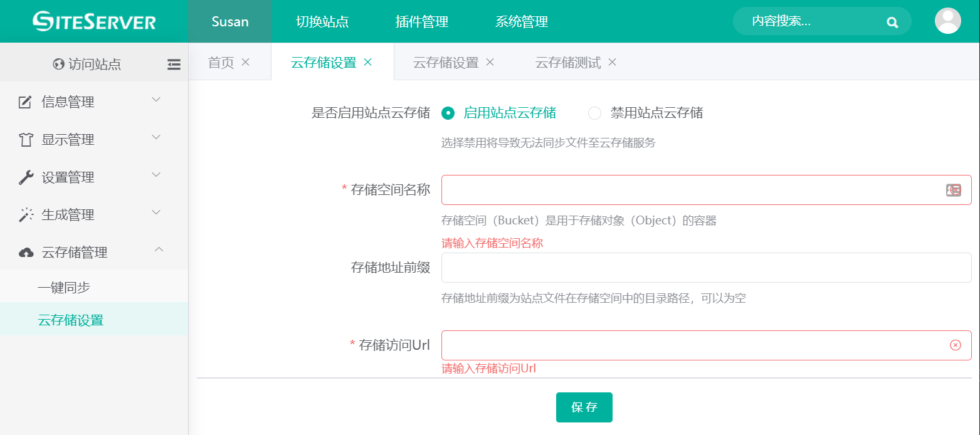The height and width of the screenshot is (435, 980).
Task: Click the clear icon in 存储访问Url field
Action: (955, 345)
